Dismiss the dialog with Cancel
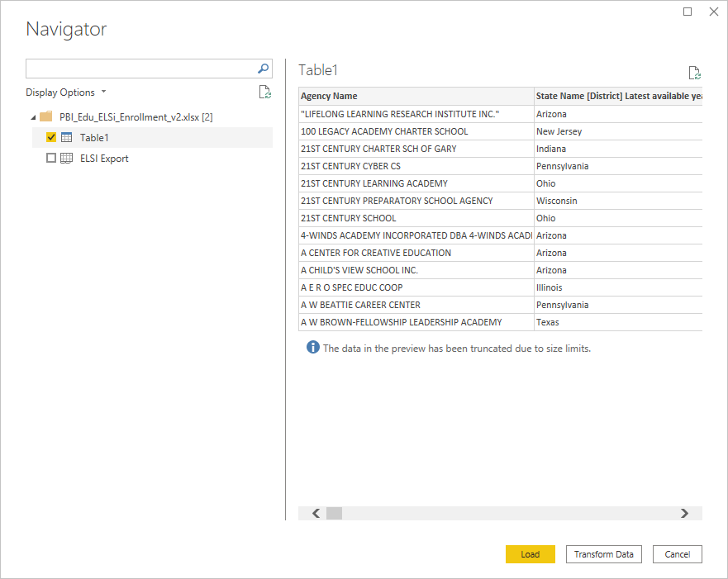The image size is (728, 579). coord(677,553)
